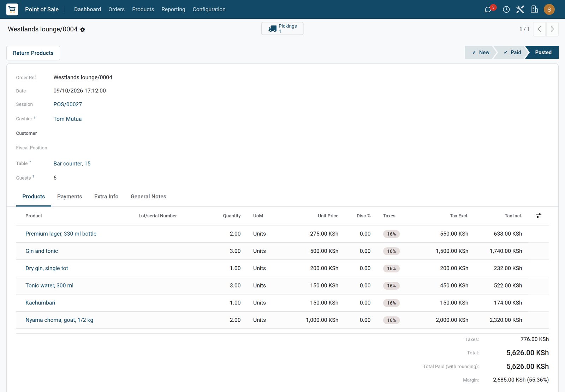Image resolution: width=565 pixels, height=392 pixels.
Task: Open the user avatar menu
Action: pos(549,10)
